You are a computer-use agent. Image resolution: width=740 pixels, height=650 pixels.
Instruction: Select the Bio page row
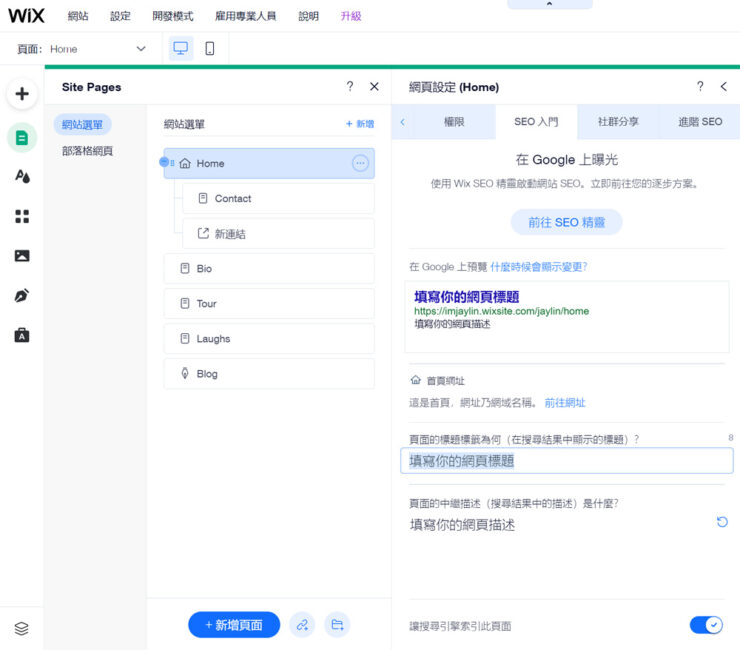tap(269, 269)
